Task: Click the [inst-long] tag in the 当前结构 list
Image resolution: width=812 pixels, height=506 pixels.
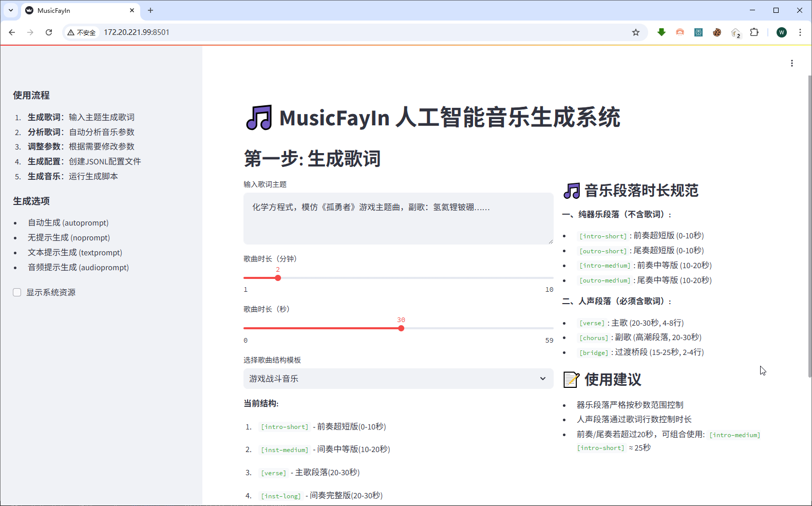Action: point(281,496)
